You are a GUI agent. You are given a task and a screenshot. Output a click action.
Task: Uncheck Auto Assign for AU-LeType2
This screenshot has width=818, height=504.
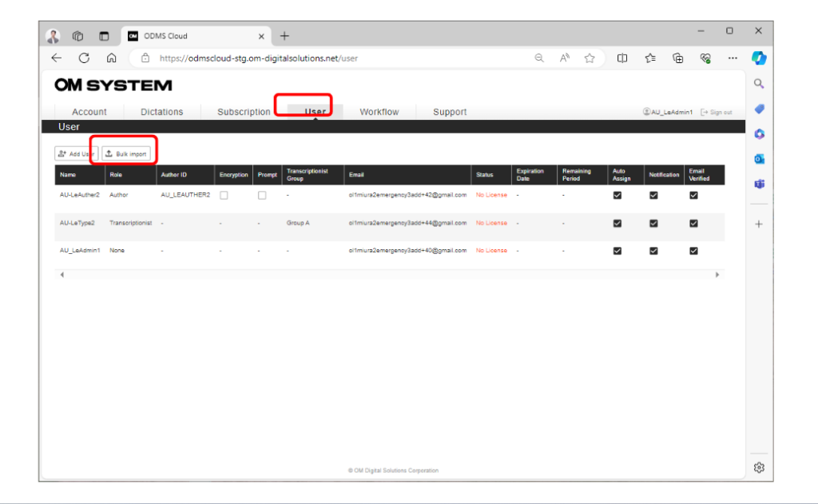(x=617, y=223)
